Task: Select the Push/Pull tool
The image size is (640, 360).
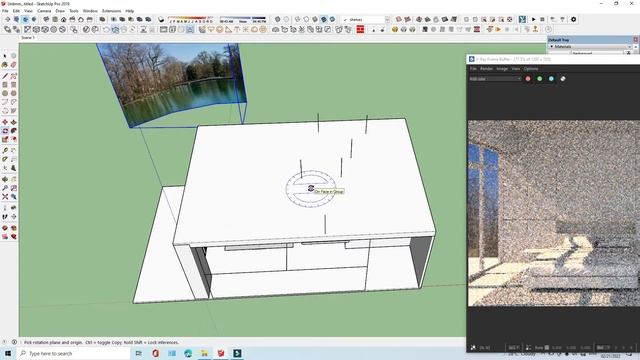Action: [x=13, y=122]
